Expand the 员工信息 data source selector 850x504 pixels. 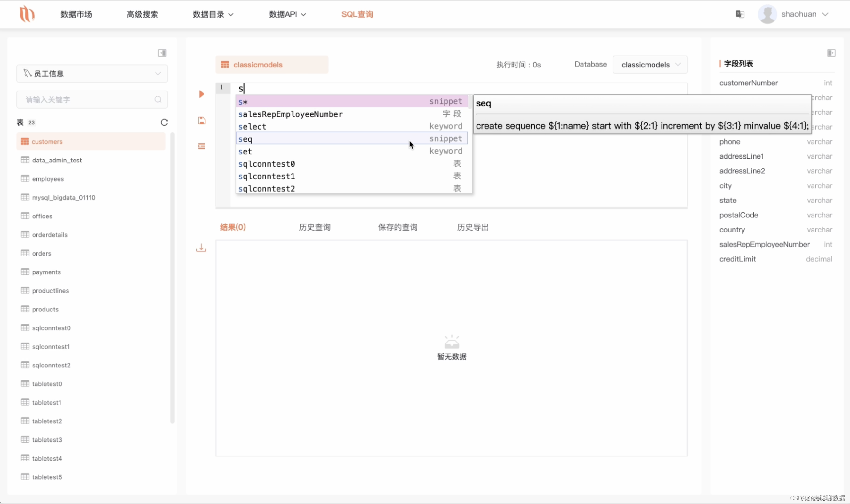pyautogui.click(x=157, y=73)
